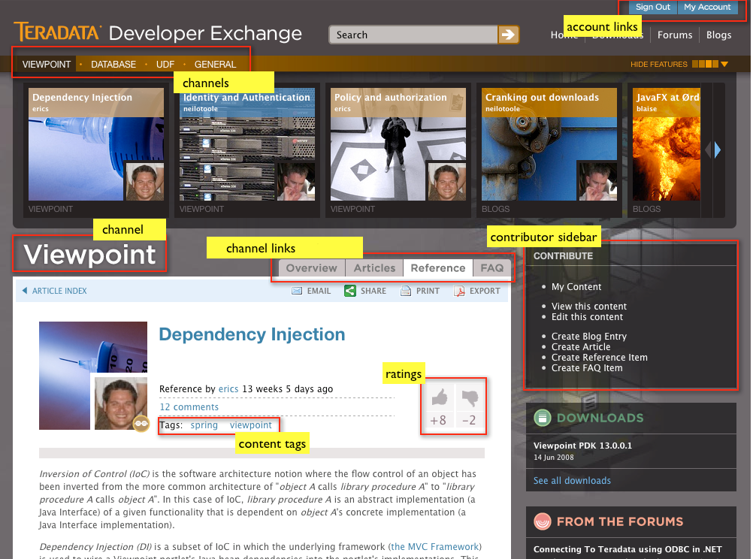756x559 pixels.
Task: Click the Email envelope icon
Action: (x=297, y=291)
